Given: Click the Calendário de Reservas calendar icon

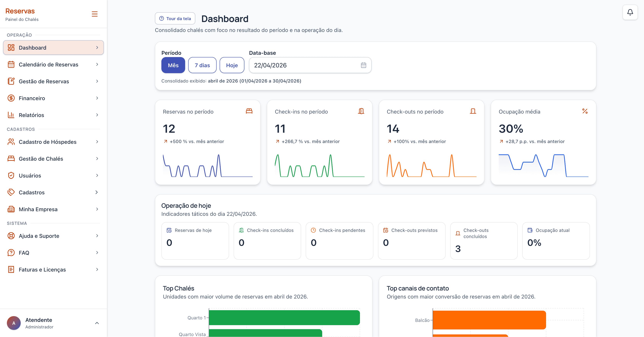Looking at the screenshot, I should pos(11,65).
